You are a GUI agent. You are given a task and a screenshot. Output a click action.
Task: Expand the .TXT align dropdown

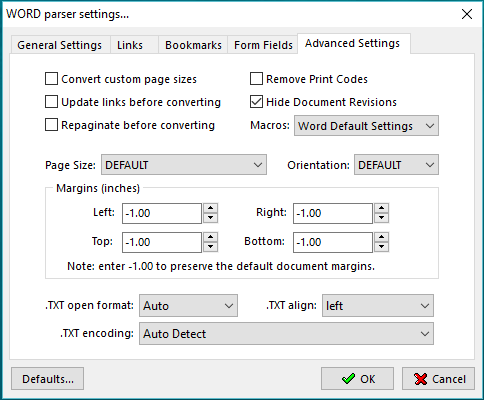(x=378, y=305)
